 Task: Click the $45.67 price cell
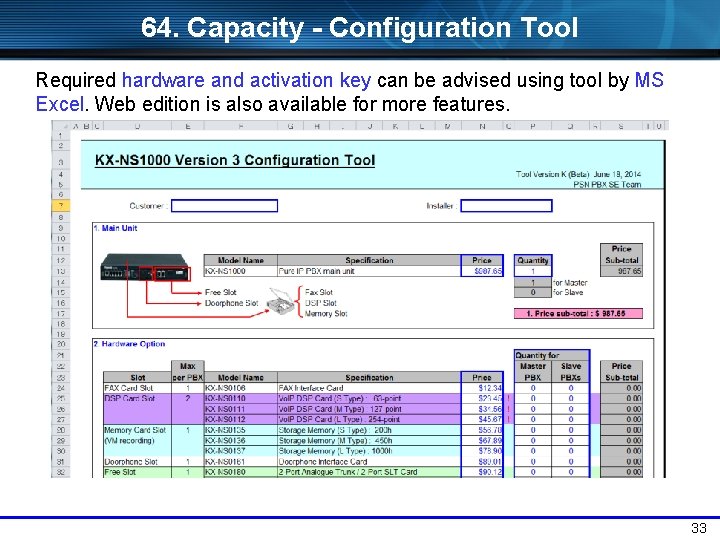pos(482,419)
